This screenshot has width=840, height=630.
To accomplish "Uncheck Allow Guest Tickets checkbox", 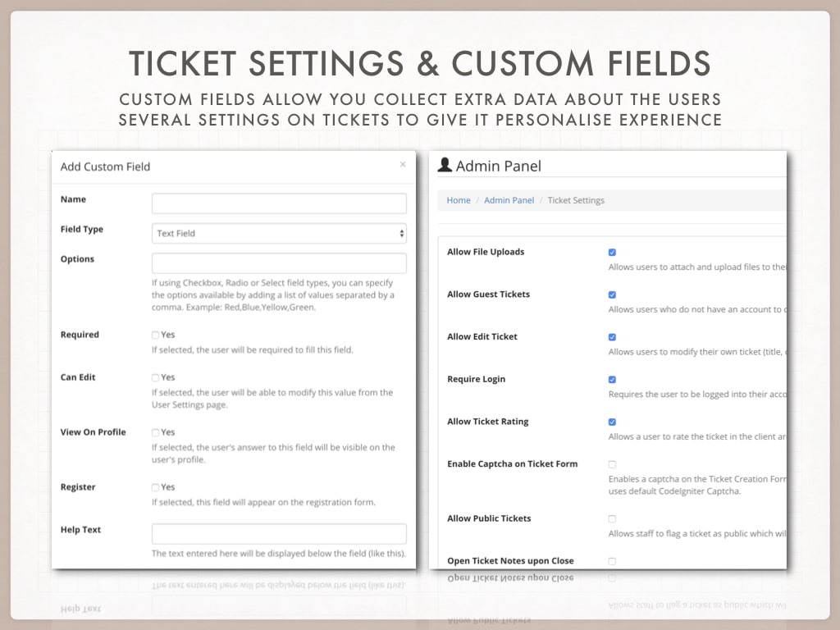I will click(612, 294).
